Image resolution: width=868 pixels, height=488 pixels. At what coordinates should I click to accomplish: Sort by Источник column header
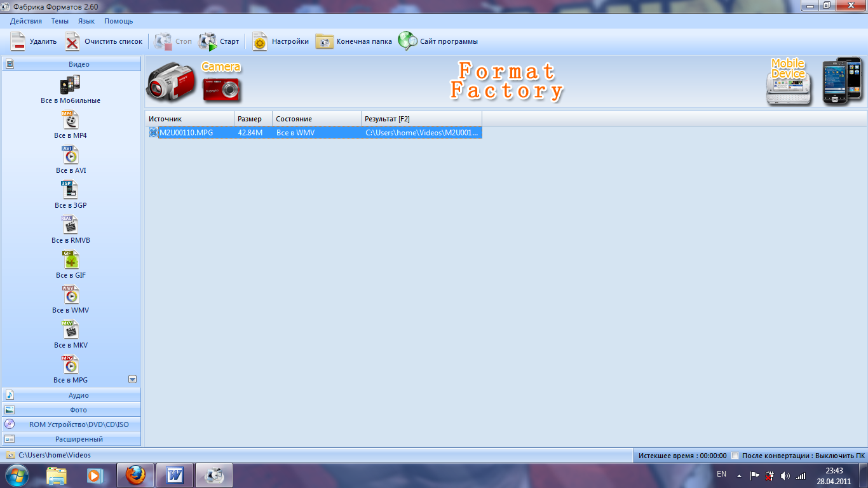(x=189, y=119)
